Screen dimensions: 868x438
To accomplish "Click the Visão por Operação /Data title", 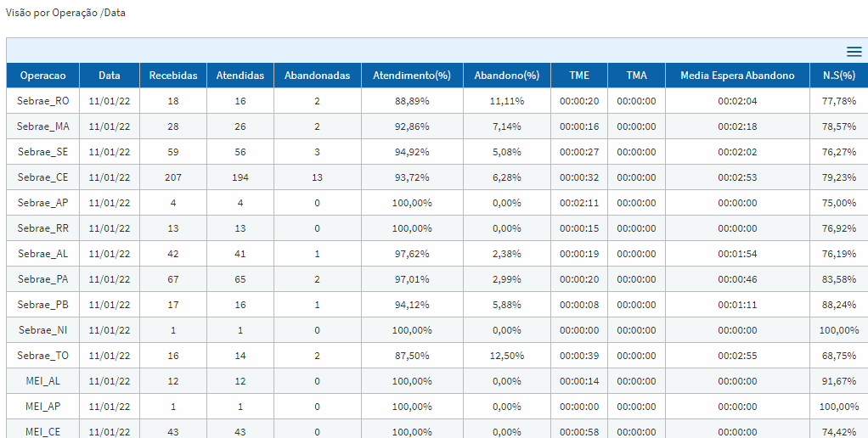I will (65, 13).
